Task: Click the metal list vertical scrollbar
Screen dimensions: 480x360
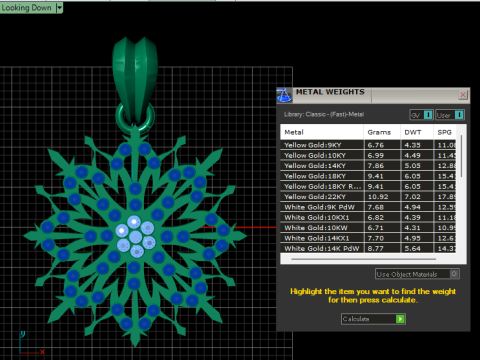Action: (x=461, y=156)
